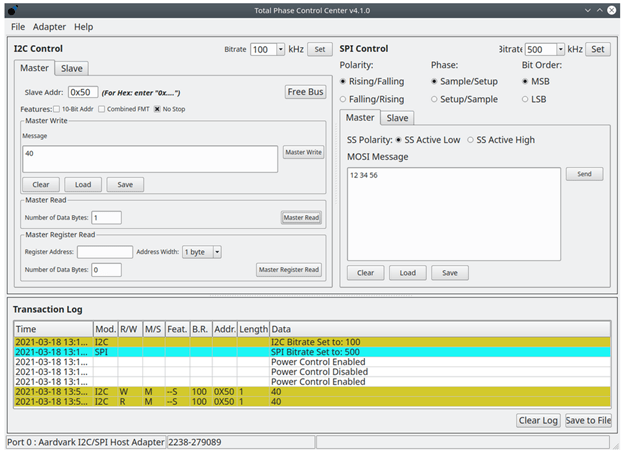The width and height of the screenshot is (624, 453).
Task: Click Master Read number of bytes field
Action: click(x=106, y=218)
